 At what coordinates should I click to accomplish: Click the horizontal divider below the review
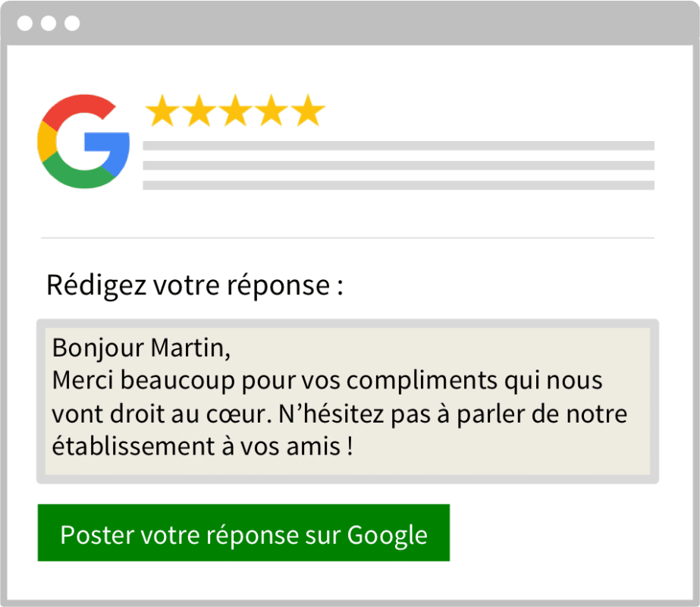point(347,238)
